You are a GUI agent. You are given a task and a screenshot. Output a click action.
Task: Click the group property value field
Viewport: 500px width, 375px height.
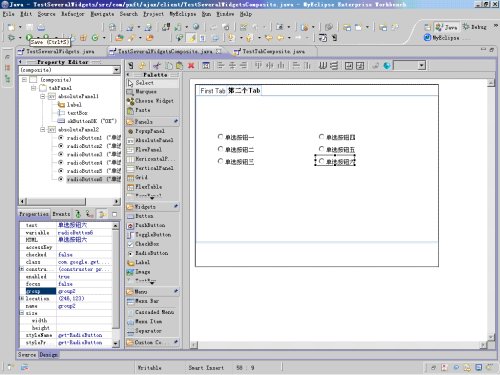coord(84,291)
